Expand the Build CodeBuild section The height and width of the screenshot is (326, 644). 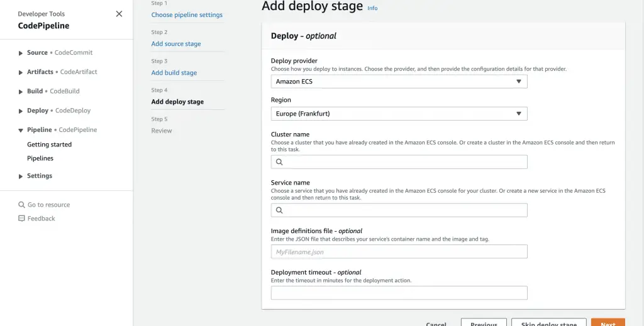(21, 92)
